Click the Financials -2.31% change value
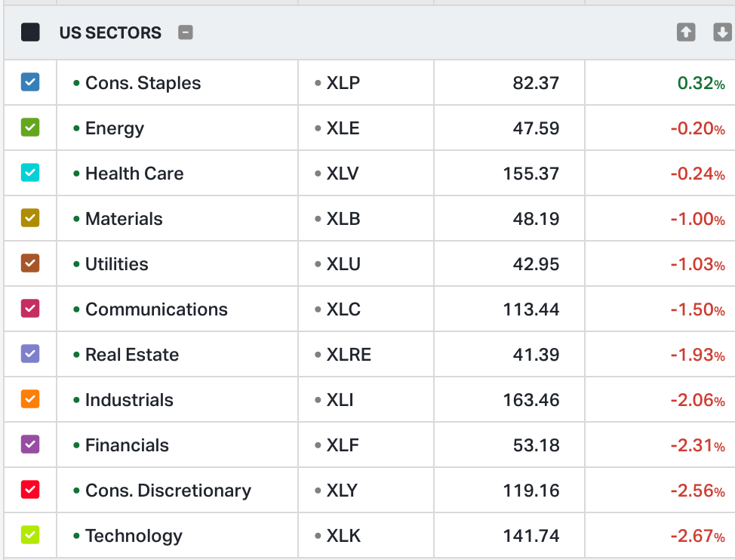The image size is (735, 560). pyautogui.click(x=697, y=445)
